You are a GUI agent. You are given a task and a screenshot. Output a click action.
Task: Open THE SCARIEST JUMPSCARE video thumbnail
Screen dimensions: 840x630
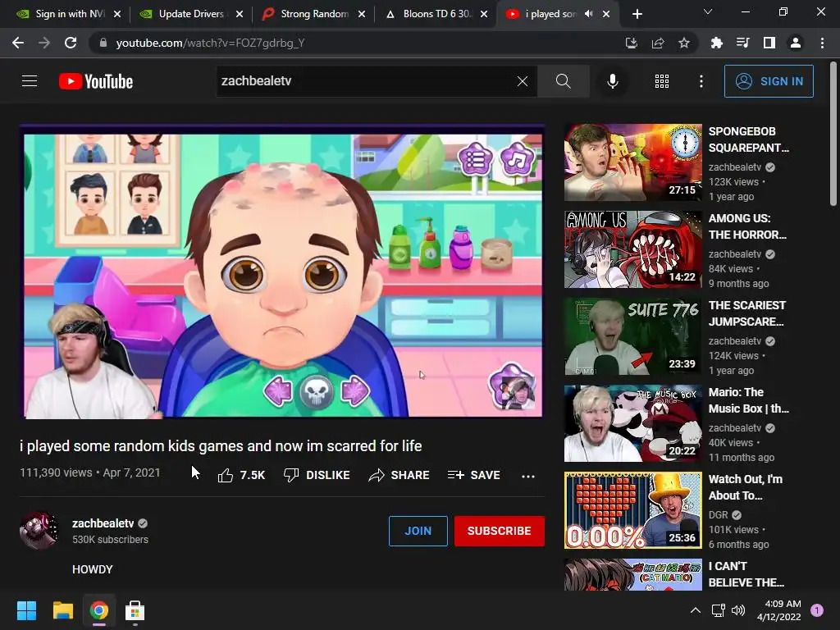[x=632, y=336]
